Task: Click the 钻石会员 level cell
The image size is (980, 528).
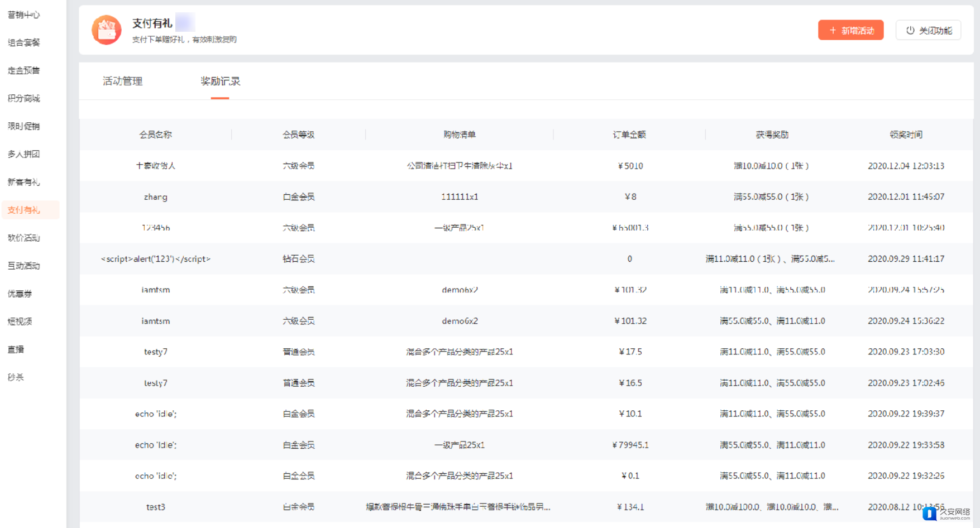Action: click(299, 259)
